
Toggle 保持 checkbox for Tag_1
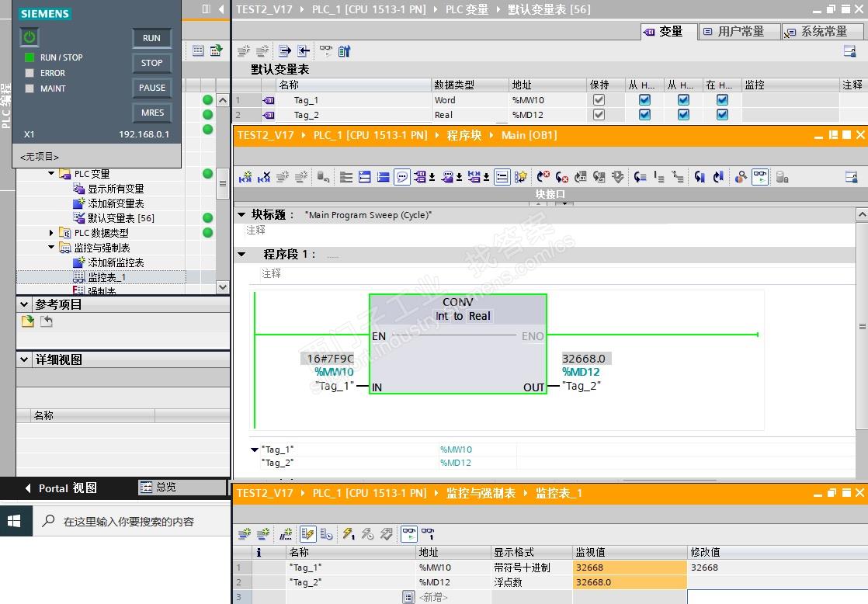click(599, 100)
